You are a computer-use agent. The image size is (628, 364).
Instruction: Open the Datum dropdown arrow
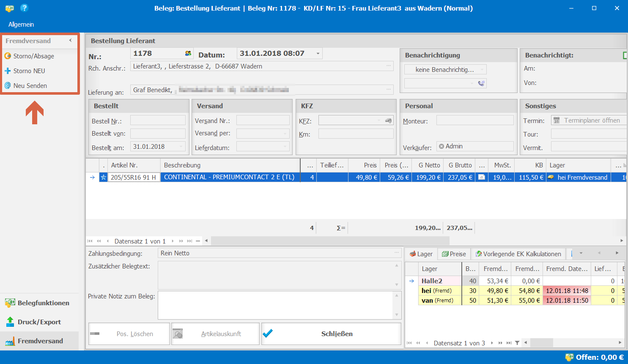pyautogui.click(x=318, y=53)
